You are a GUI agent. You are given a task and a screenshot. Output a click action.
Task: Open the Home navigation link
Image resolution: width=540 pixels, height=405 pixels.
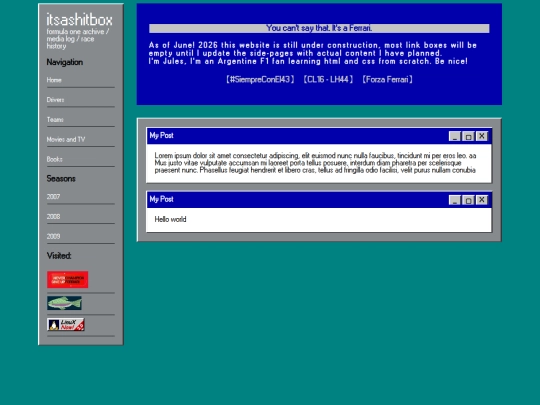[54, 80]
